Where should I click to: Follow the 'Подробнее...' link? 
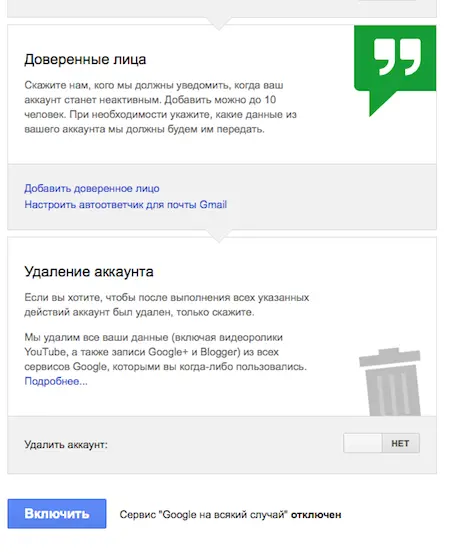[x=56, y=381]
